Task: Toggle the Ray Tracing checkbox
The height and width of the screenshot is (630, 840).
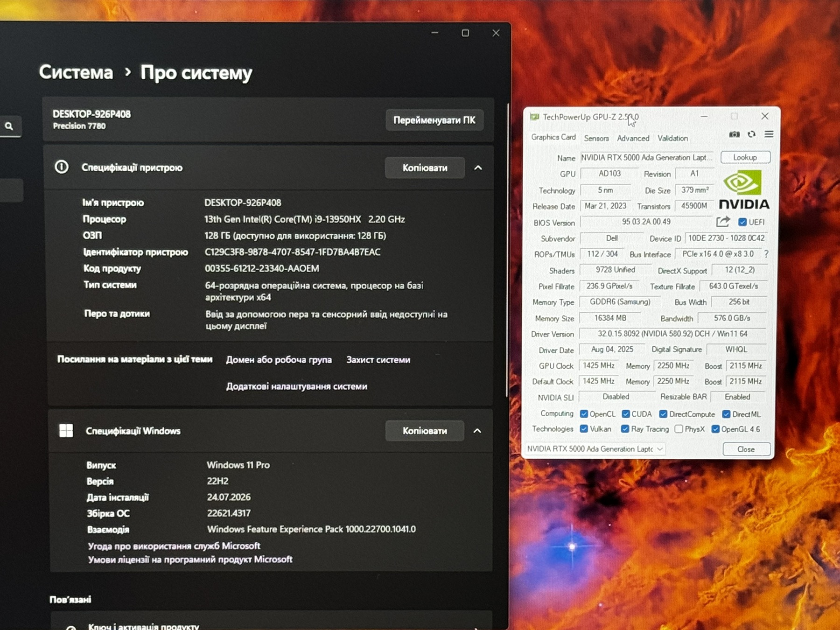Action: click(625, 429)
